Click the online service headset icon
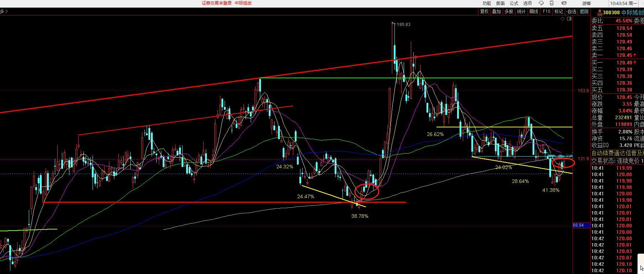644x274 pixels. click(x=541, y=3)
